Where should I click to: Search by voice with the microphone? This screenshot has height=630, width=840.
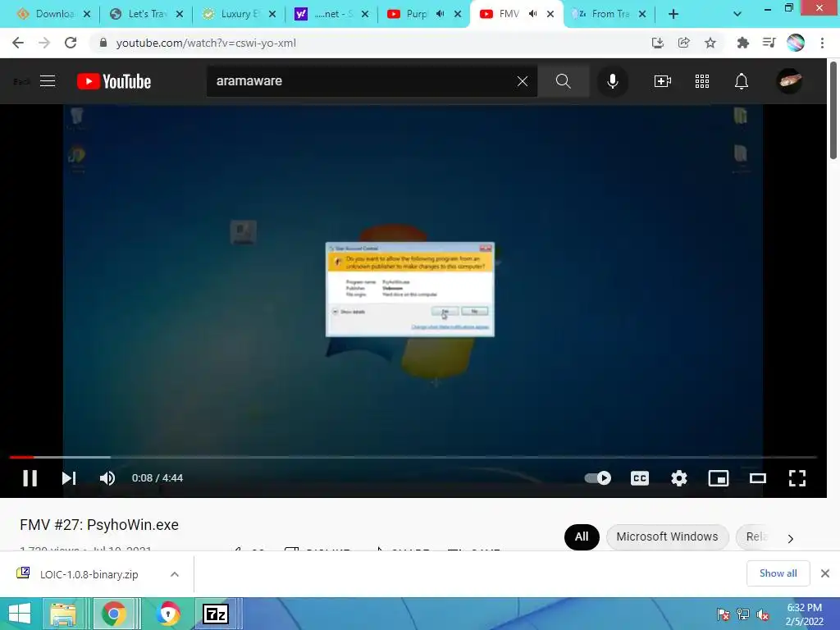click(x=612, y=81)
